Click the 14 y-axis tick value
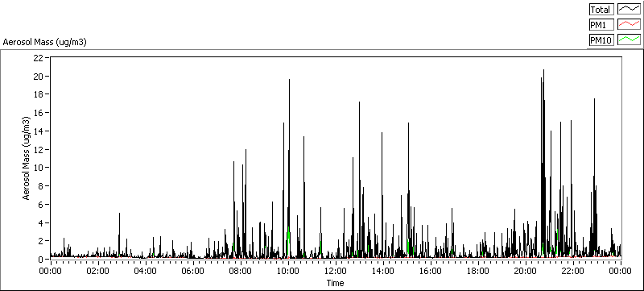This screenshot has height=291, width=644. (x=38, y=131)
